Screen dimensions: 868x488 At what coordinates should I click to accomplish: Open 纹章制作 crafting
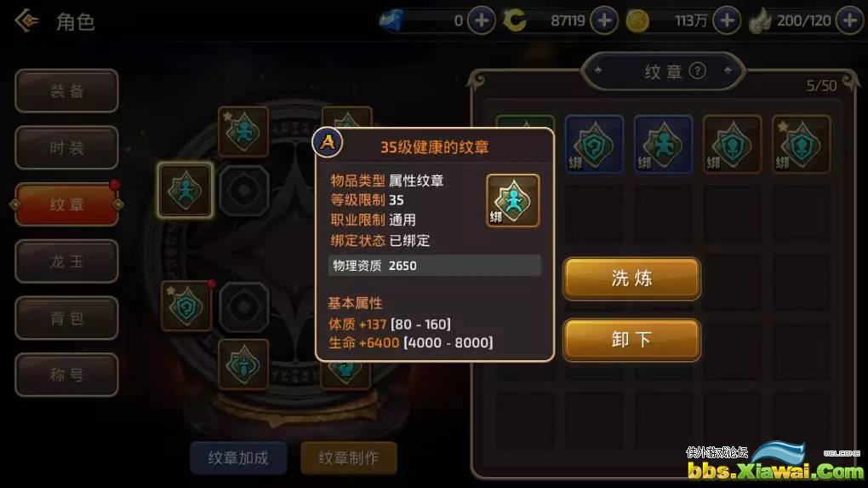point(349,457)
